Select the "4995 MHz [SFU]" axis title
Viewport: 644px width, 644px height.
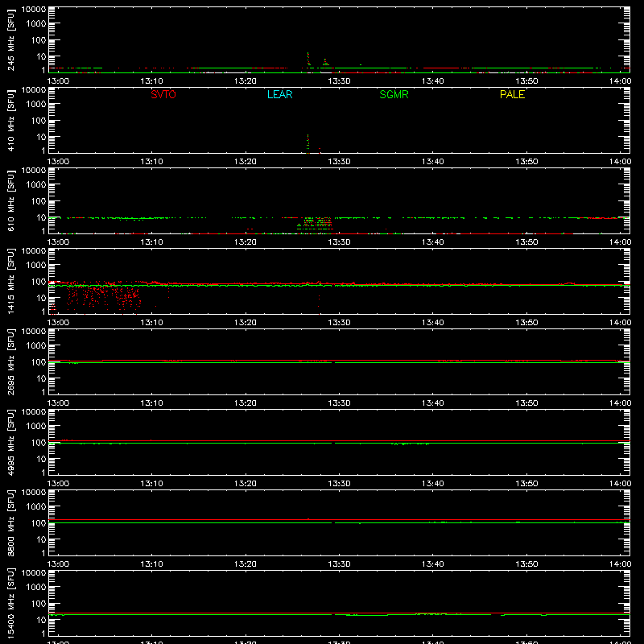pyautogui.click(x=10, y=442)
